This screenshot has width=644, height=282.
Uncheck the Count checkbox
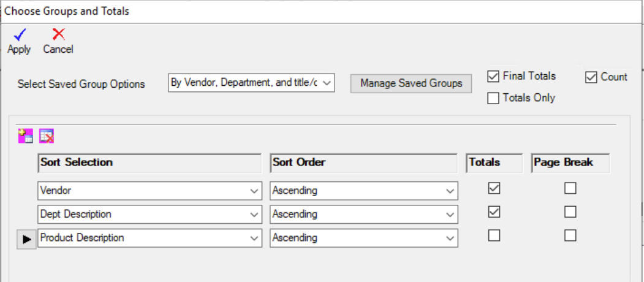tap(591, 77)
